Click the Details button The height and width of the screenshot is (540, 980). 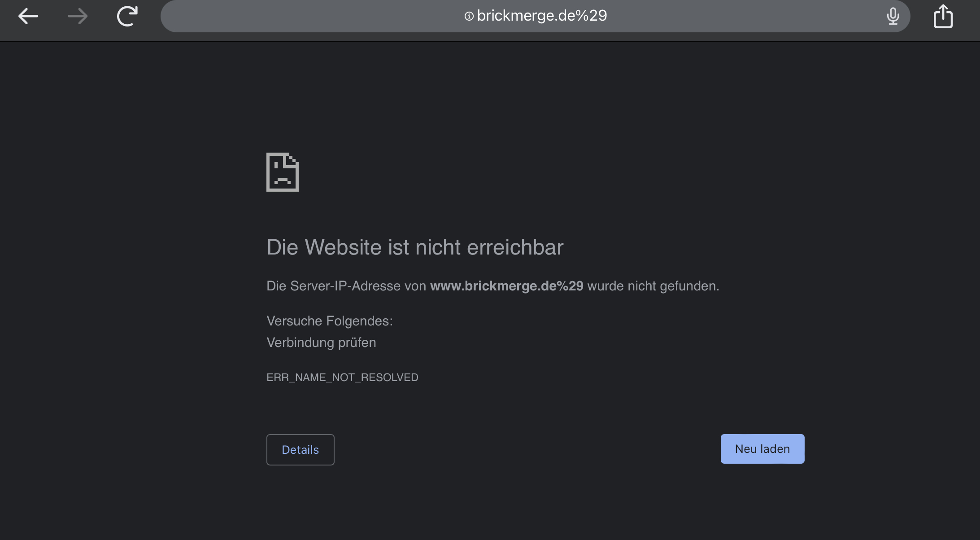click(300, 449)
